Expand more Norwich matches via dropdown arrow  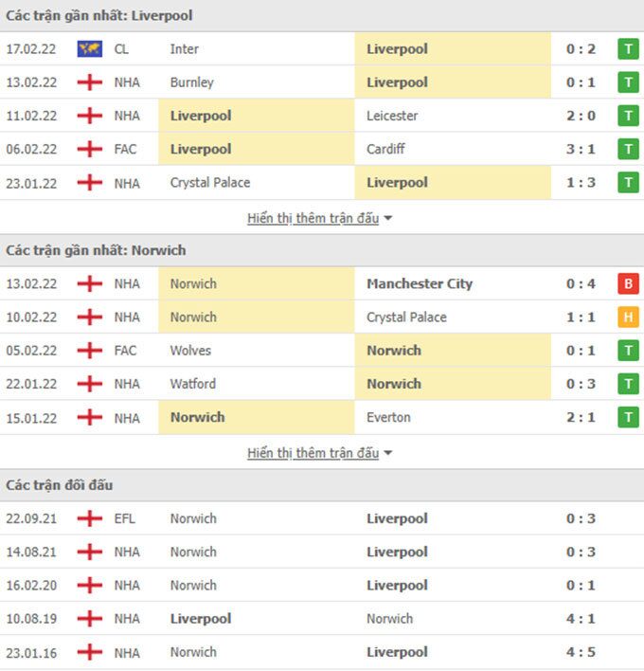click(x=388, y=454)
